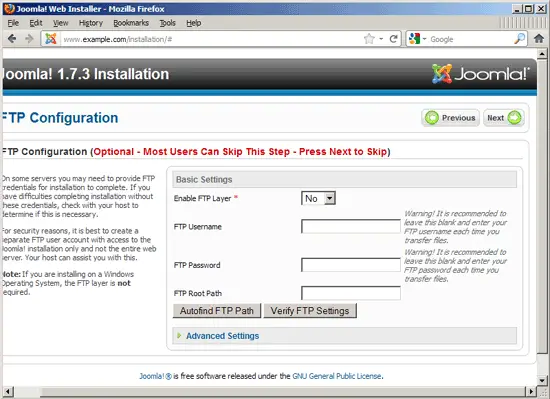
Task: Open the Joomla!® footer link
Action: 155,376
